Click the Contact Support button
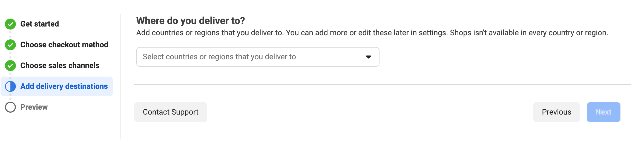This screenshot has height=146, width=644. click(171, 112)
